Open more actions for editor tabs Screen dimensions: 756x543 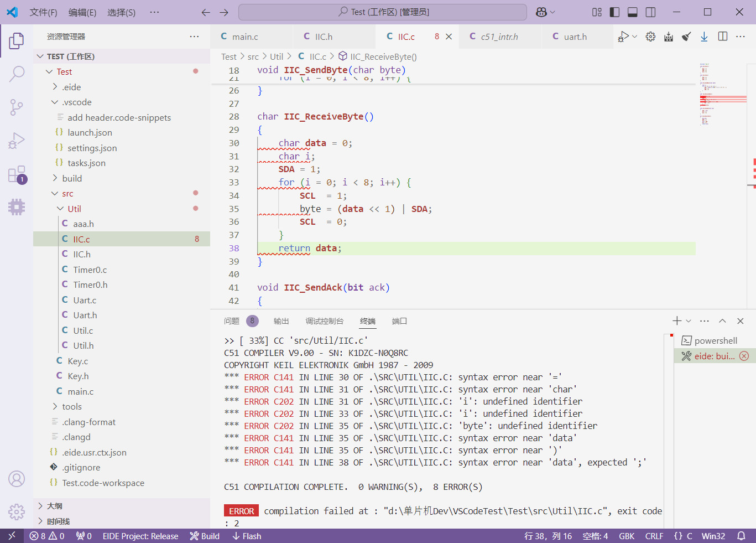(741, 37)
